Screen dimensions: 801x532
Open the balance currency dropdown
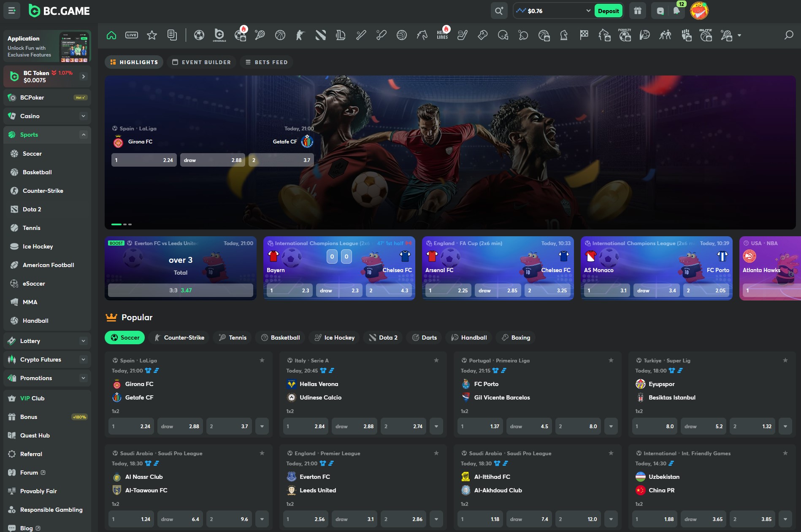tap(588, 11)
